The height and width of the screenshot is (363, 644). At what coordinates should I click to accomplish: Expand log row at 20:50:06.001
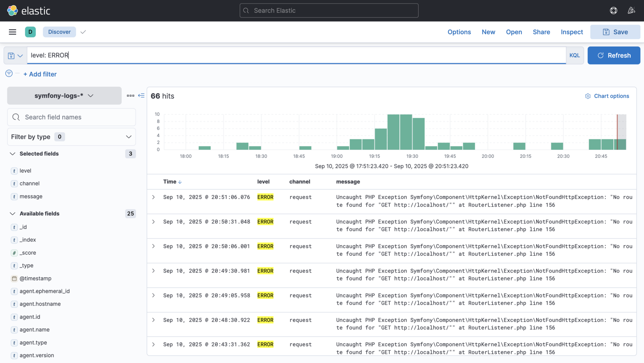pos(153,246)
